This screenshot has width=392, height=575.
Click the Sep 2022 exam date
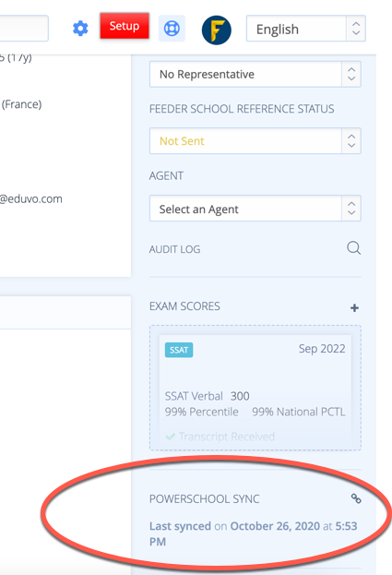322,348
